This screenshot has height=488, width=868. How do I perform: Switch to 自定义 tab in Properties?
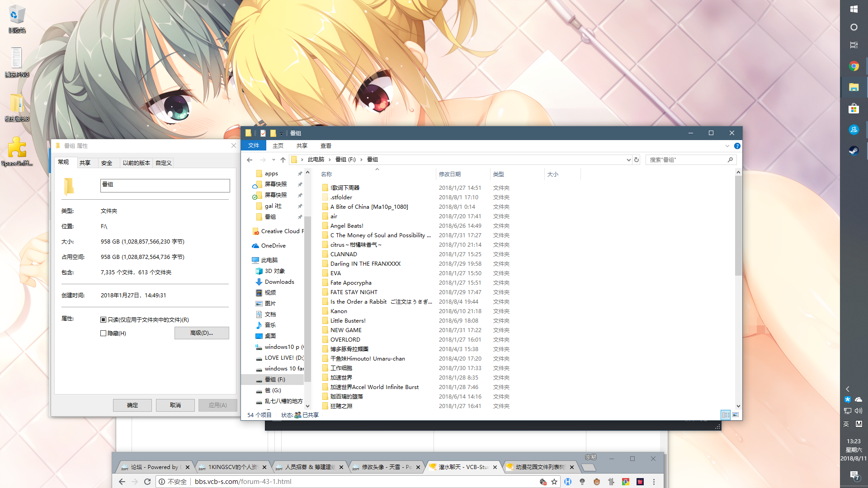(164, 163)
